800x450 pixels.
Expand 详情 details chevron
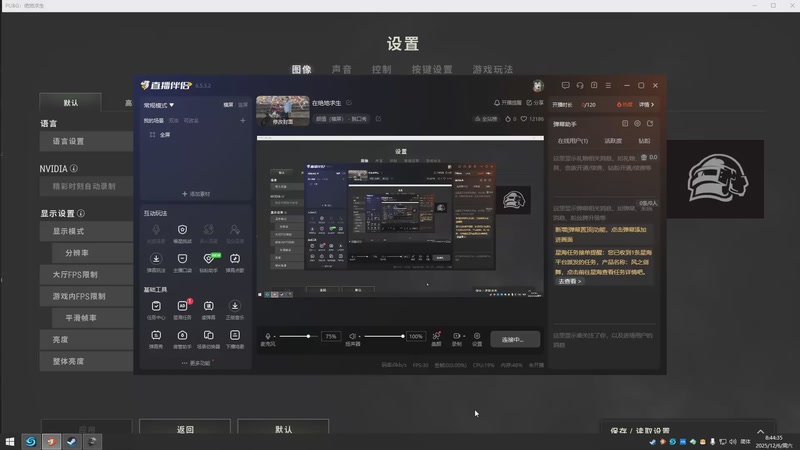coord(647,105)
